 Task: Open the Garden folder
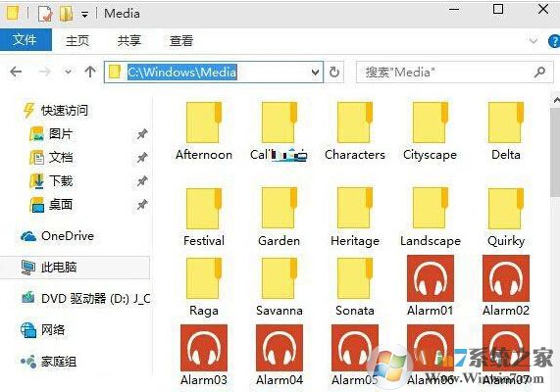pyautogui.click(x=279, y=217)
